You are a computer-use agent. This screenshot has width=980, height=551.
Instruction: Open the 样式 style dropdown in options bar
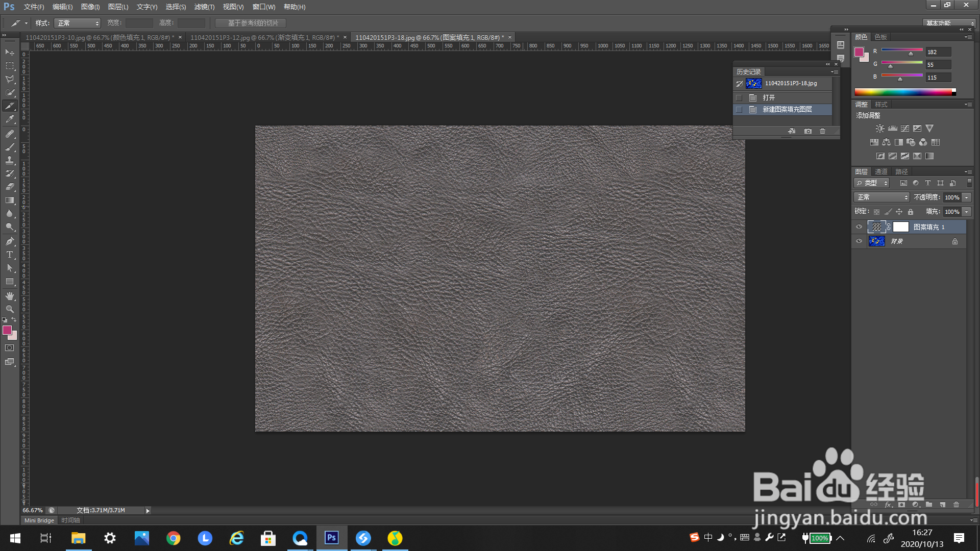coord(77,23)
